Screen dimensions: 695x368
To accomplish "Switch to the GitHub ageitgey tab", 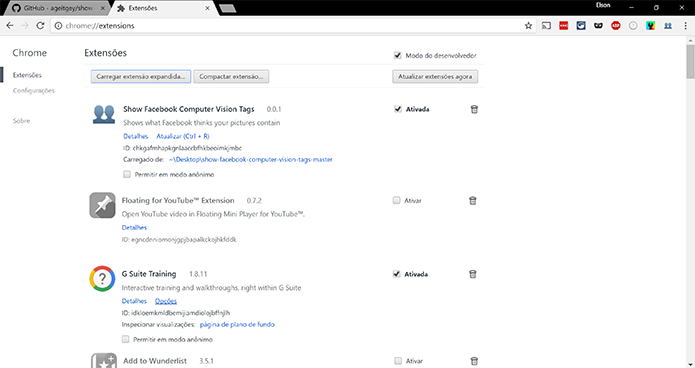I will tap(58, 8).
